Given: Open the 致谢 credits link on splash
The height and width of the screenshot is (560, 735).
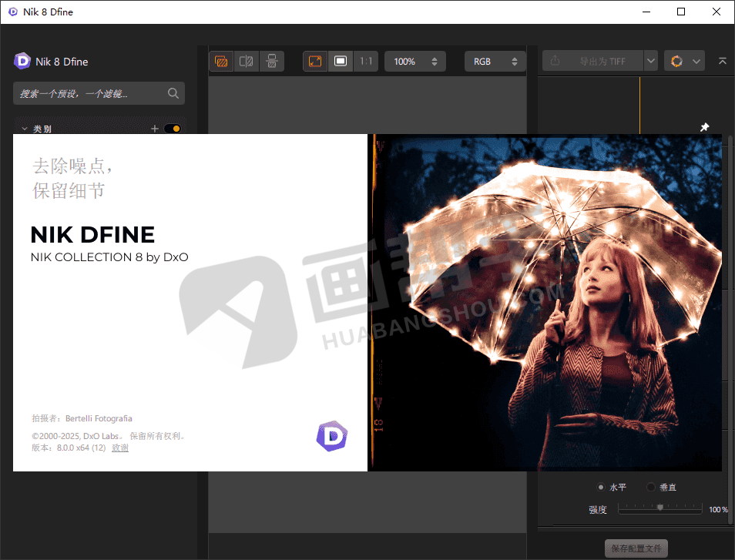Looking at the screenshot, I should tap(120, 448).
